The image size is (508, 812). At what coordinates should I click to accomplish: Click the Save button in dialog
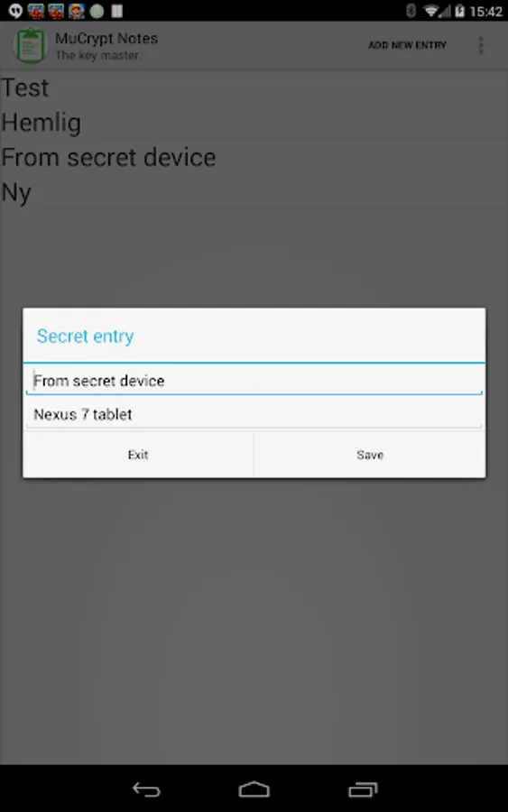(x=370, y=454)
